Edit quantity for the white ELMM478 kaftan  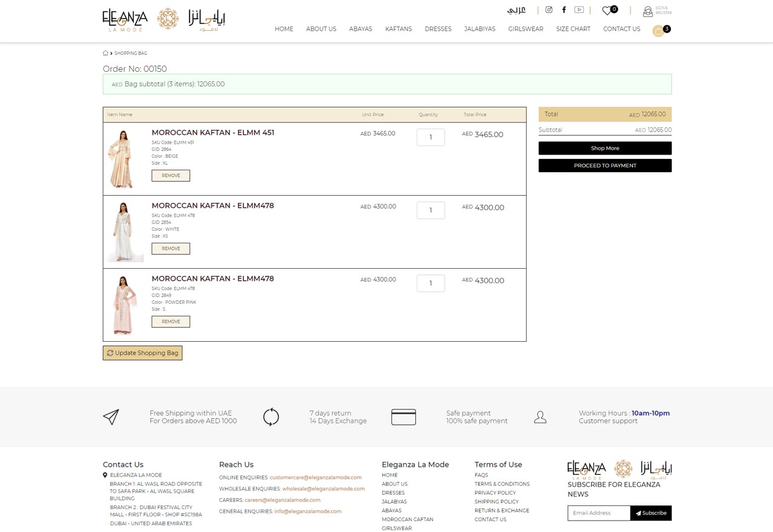[x=431, y=210]
